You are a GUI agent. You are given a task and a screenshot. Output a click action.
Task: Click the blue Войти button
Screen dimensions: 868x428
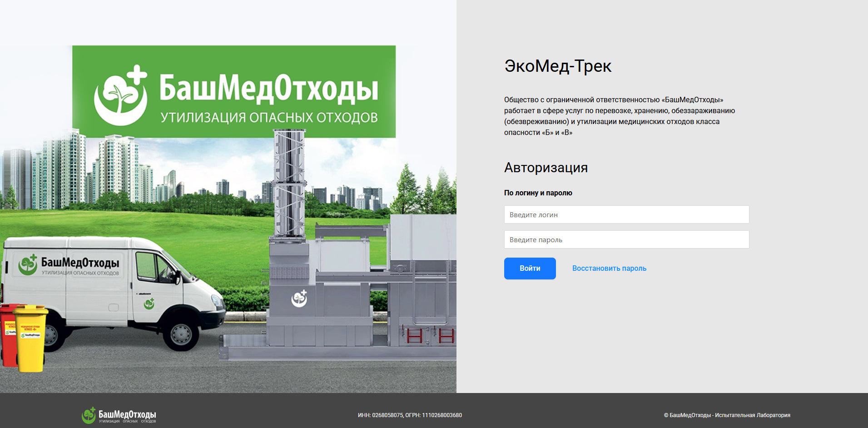coord(530,269)
